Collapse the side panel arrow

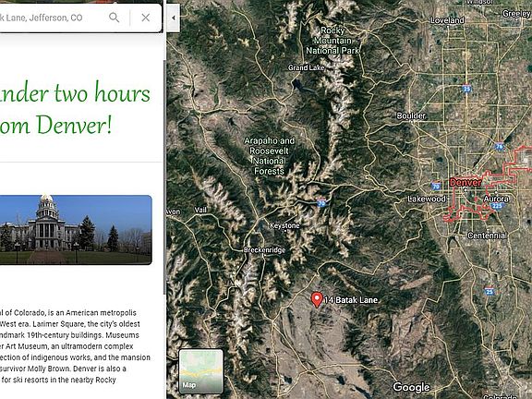[174, 18]
